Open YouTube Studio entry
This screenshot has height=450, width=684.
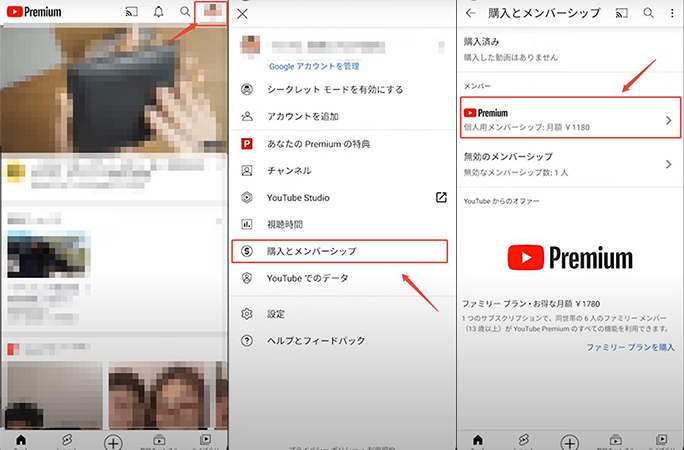(298, 198)
